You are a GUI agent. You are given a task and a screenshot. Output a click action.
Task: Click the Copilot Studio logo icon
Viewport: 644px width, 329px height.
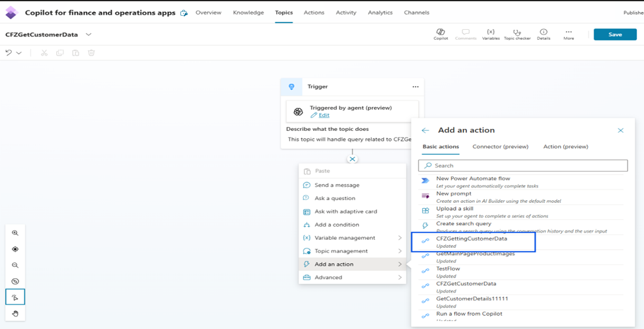pyautogui.click(x=11, y=13)
